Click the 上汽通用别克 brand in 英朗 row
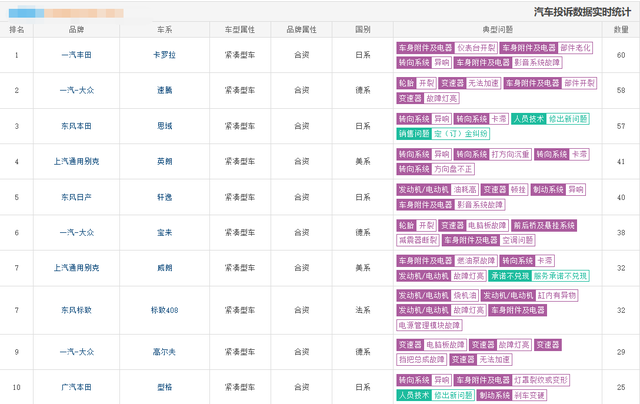The width and height of the screenshot is (640, 404). (76, 162)
